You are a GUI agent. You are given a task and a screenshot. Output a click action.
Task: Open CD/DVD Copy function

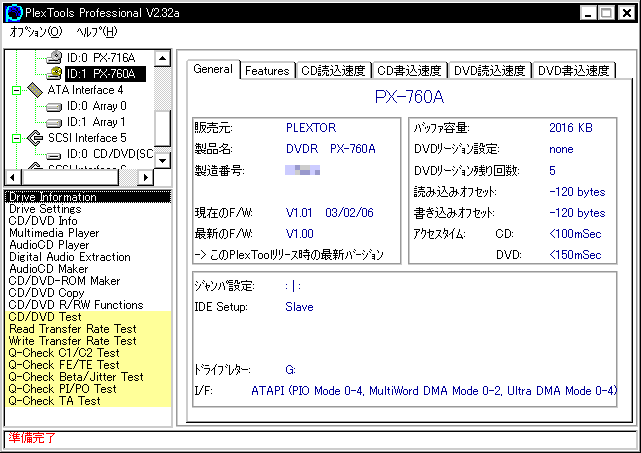(88, 293)
